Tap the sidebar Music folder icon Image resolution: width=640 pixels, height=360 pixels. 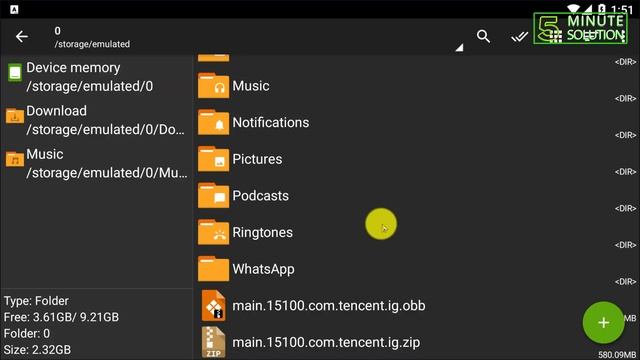point(15,159)
